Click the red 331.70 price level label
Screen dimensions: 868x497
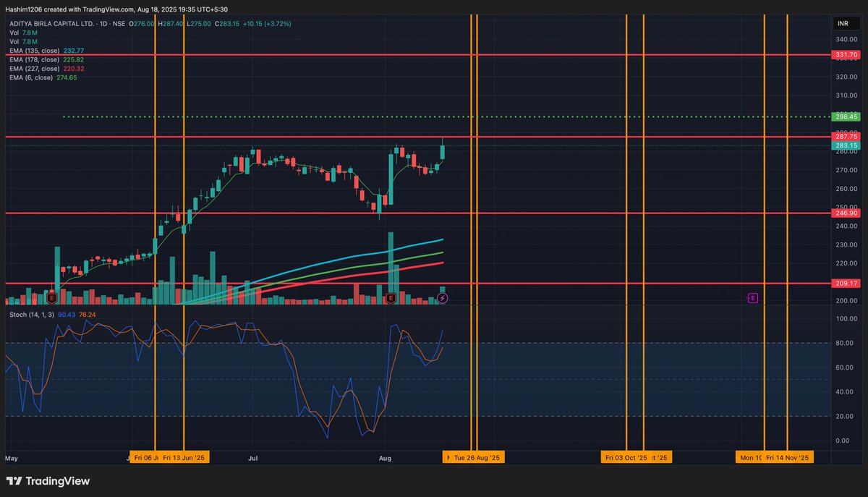pyautogui.click(x=845, y=54)
